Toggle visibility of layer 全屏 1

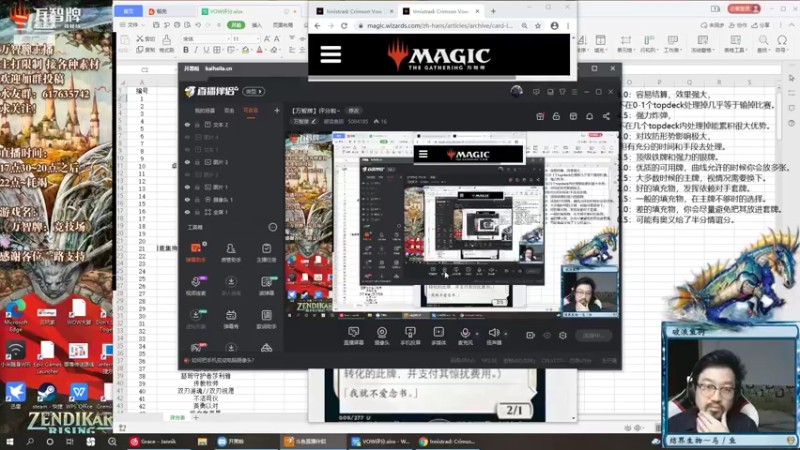coord(187,212)
